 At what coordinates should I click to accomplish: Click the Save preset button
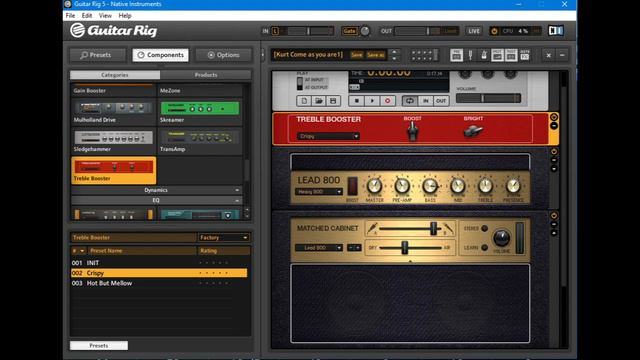click(x=356, y=55)
